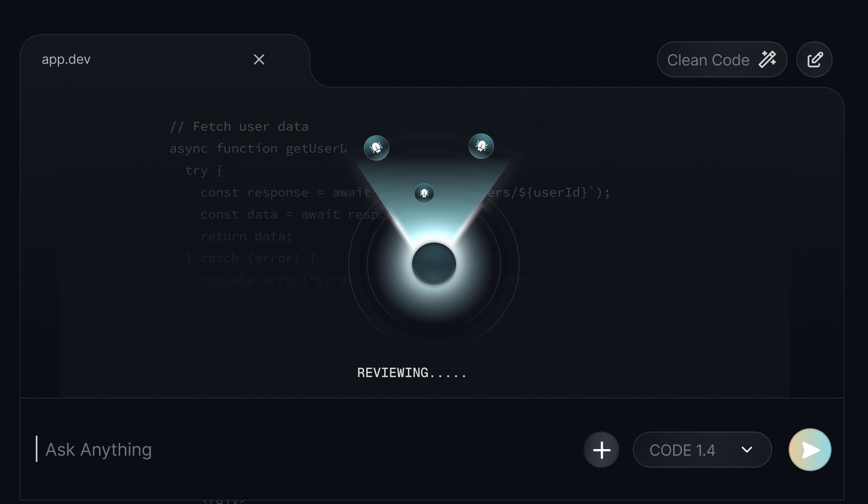This screenshot has width=868, height=504.
Task: Click the top-left bug marker icon
Action: click(376, 148)
